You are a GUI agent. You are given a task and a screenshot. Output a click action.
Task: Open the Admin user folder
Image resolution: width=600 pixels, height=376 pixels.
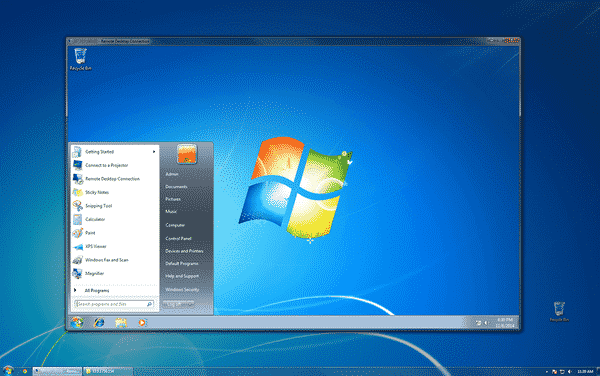(x=172, y=174)
